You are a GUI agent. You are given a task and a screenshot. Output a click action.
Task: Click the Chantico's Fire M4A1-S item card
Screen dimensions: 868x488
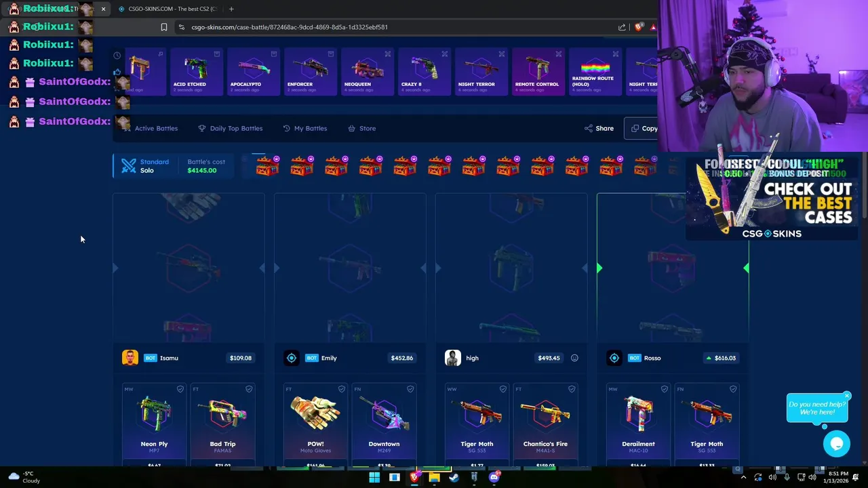[x=545, y=425]
